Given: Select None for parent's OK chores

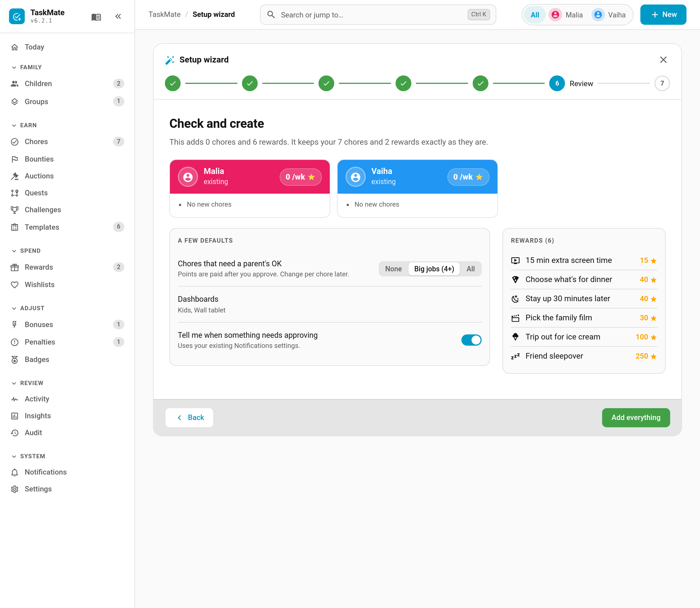Looking at the screenshot, I should tap(393, 269).
